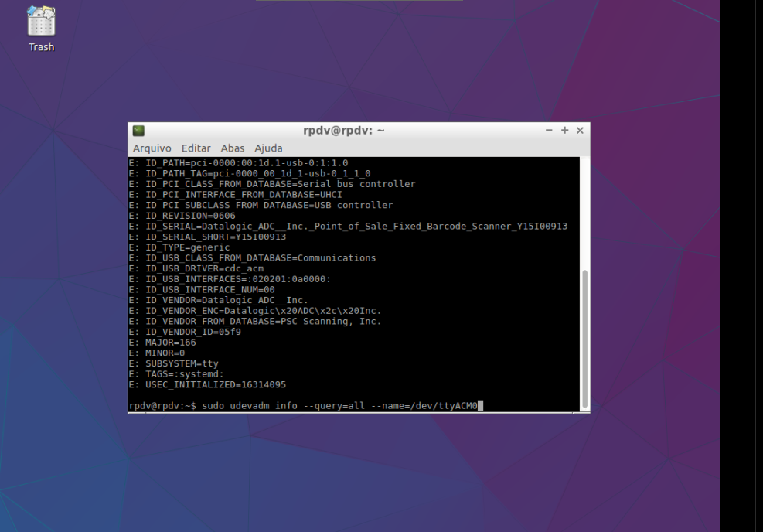The image size is (763, 532).
Task: Open the Editar menu
Action: (x=196, y=148)
